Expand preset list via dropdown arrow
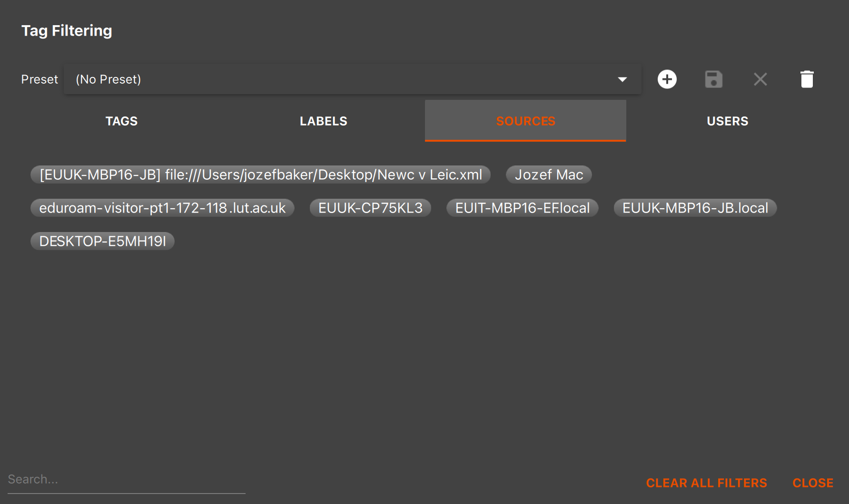 click(622, 79)
